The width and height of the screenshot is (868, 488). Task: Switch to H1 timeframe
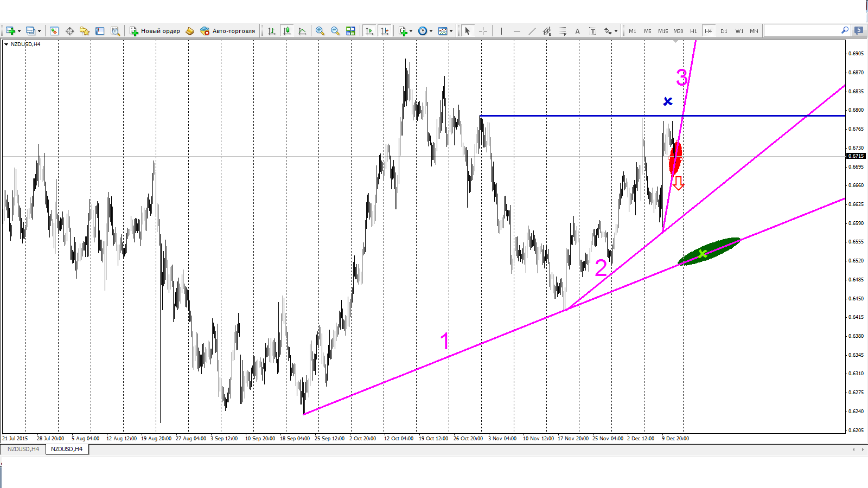[693, 31]
